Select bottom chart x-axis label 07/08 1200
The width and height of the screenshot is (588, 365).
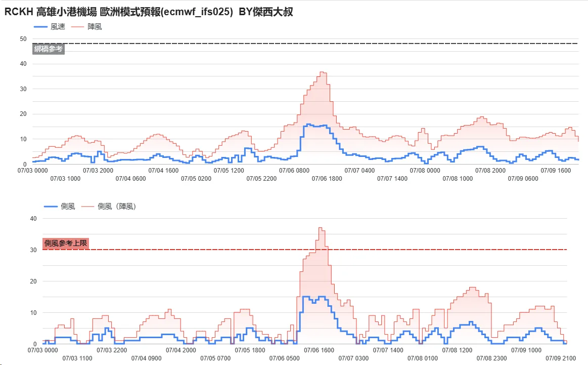point(457,350)
